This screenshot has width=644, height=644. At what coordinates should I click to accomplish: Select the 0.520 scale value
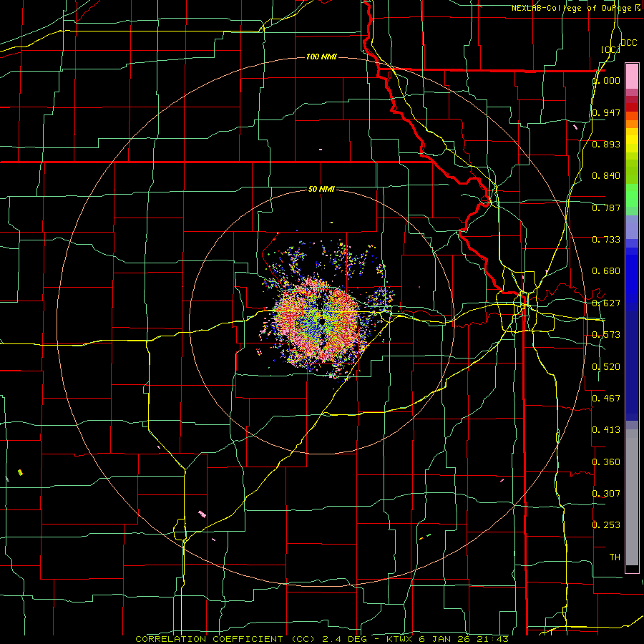(606, 367)
